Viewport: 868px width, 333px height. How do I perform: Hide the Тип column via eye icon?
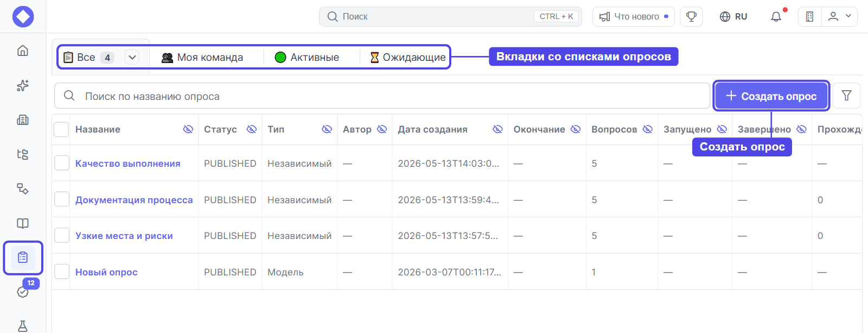coord(327,129)
